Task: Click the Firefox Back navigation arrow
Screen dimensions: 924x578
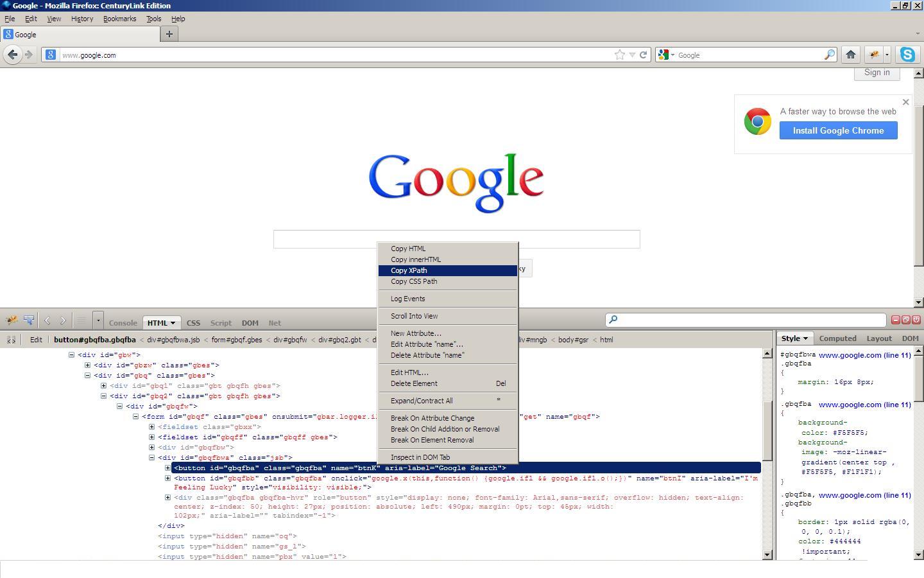Action: (12, 55)
